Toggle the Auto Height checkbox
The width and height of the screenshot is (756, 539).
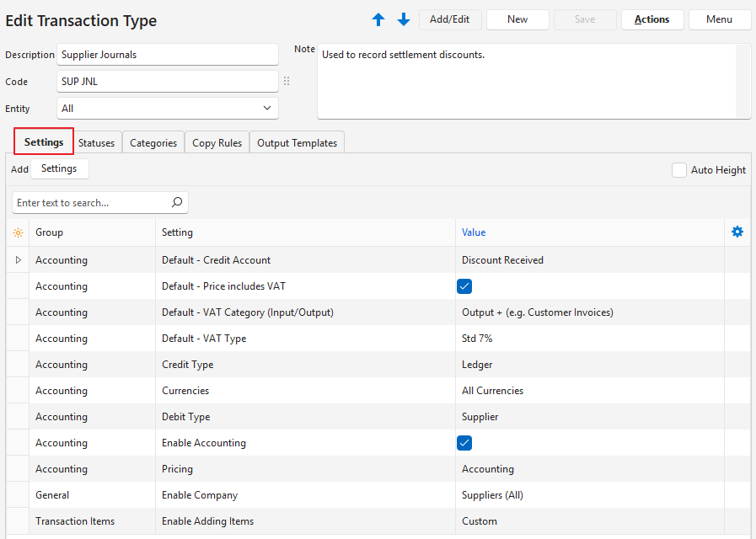pos(679,170)
